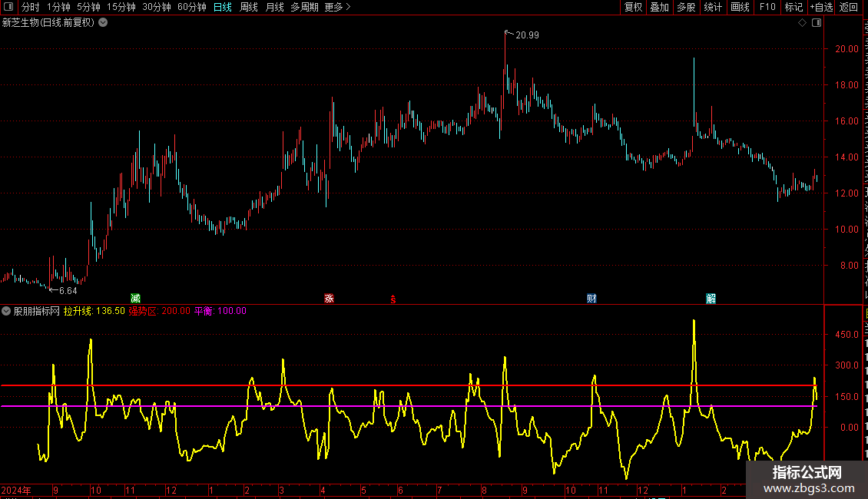Select the 1分钟 period
Viewport: 868px width, 499px height.
coord(58,7)
